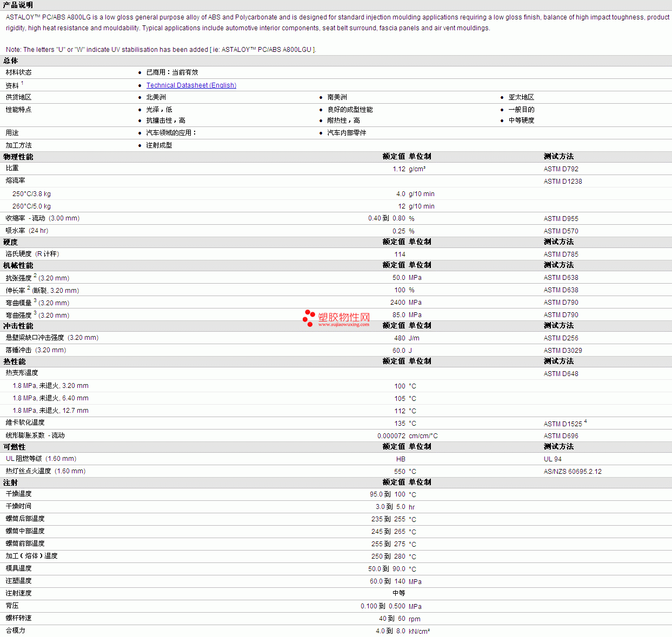This screenshot has height=637, width=672.
Task: Click the 物理性能 section header
Action: click(18, 157)
